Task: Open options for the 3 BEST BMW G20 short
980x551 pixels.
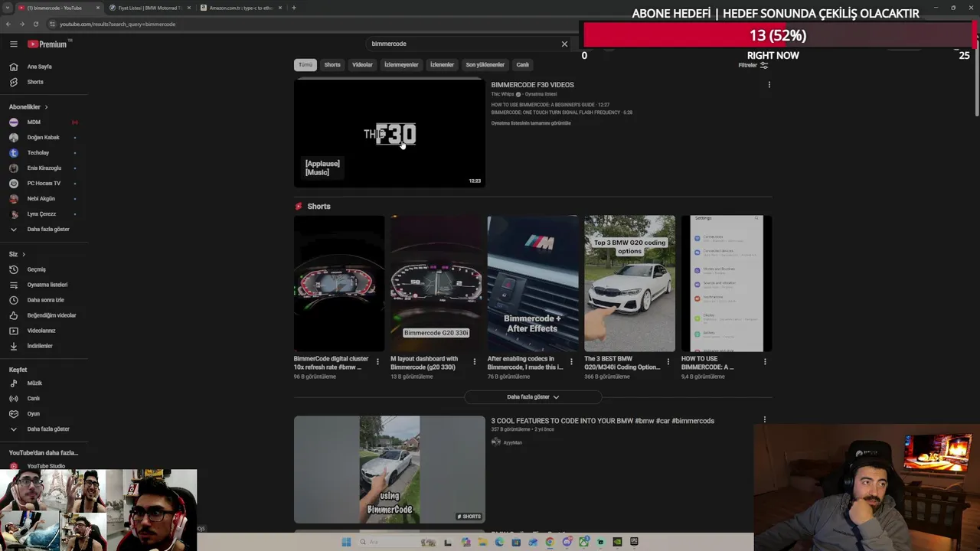Action: pyautogui.click(x=668, y=362)
